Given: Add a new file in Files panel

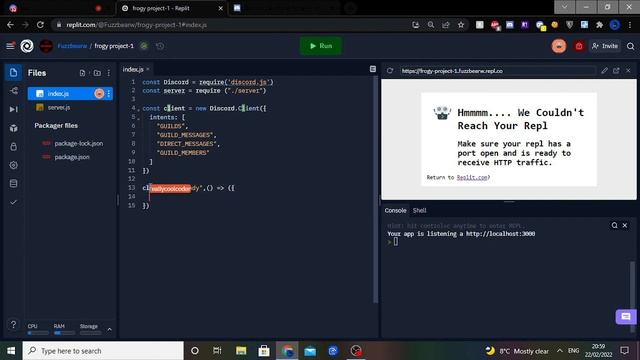Looking at the screenshot, I should [82, 73].
